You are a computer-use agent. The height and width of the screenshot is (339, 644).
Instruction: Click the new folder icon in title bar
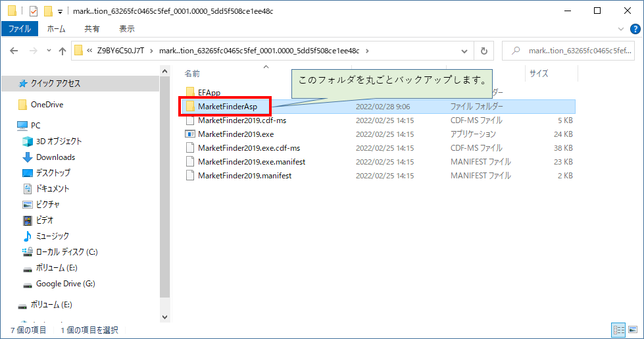[48, 11]
